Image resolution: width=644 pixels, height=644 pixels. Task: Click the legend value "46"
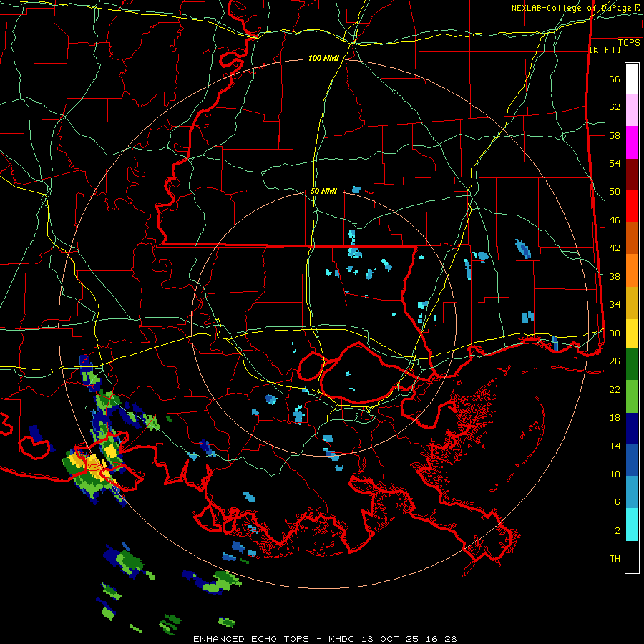pos(615,220)
